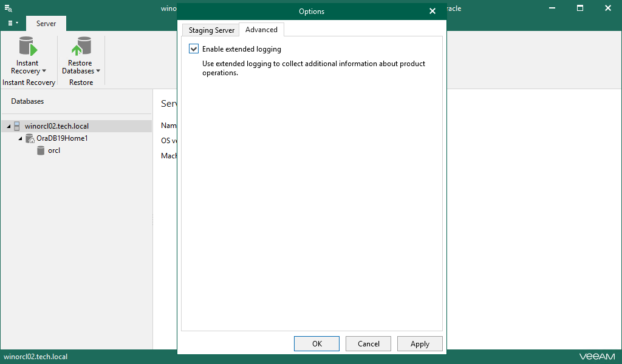Viewport: 622px width, 364px height.
Task: Open the Instant Recovery dropdown arrow
Action: pyautogui.click(x=44, y=72)
